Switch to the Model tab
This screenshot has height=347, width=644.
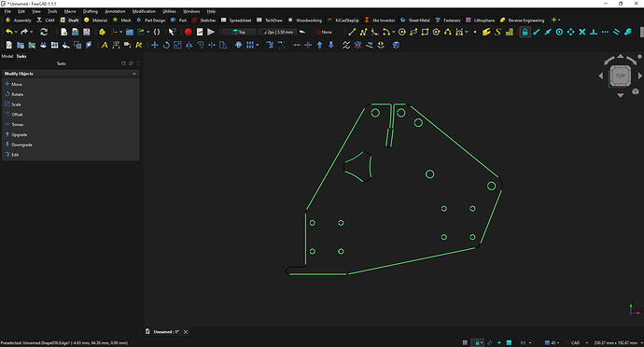coord(7,56)
